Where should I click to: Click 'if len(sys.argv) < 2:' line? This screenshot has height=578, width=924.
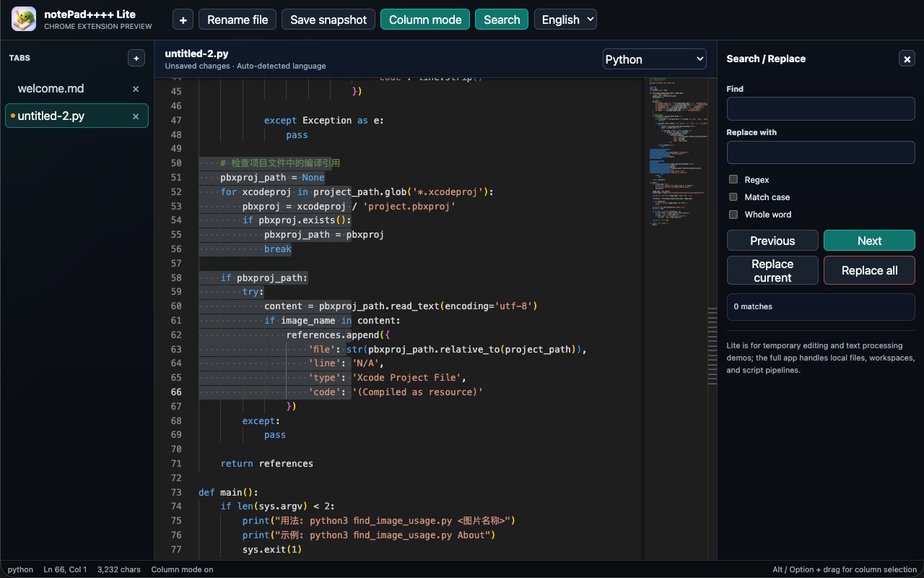(x=278, y=506)
